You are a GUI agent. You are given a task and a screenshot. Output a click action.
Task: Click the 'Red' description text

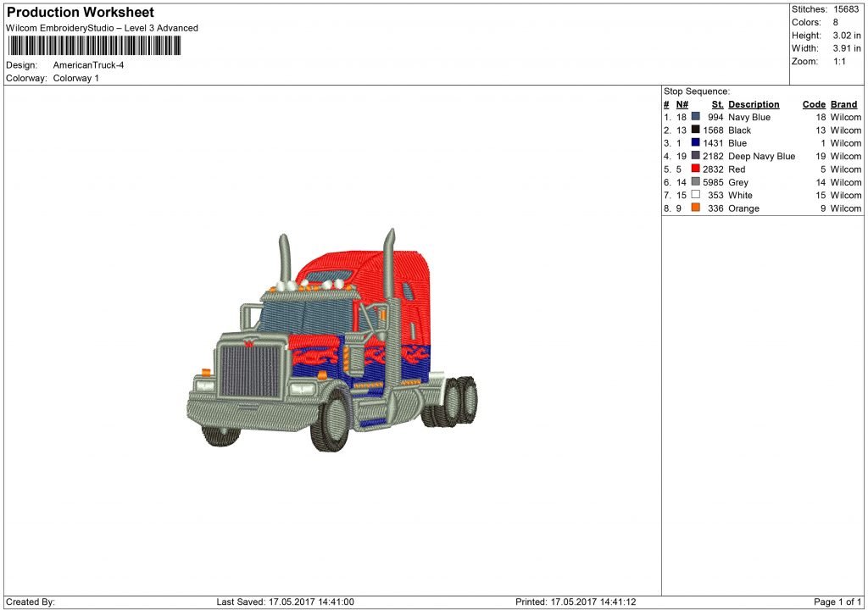(737, 169)
